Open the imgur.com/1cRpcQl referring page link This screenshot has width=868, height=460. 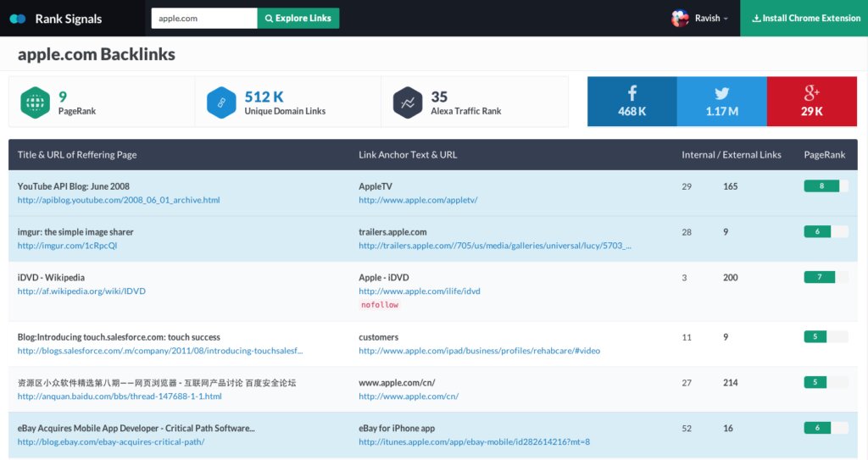coord(67,247)
